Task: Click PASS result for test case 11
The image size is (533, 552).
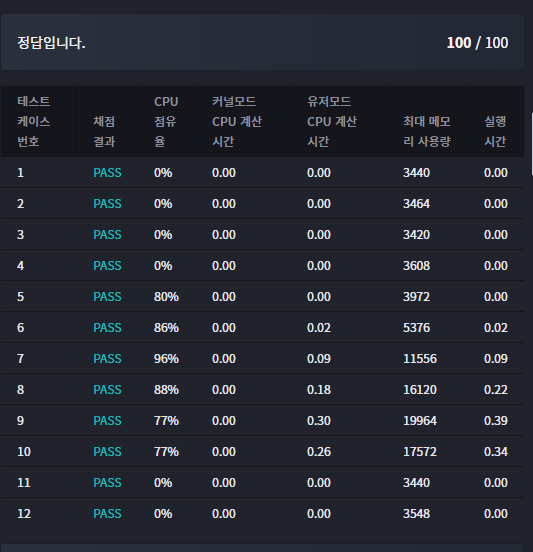Action: tap(107, 483)
